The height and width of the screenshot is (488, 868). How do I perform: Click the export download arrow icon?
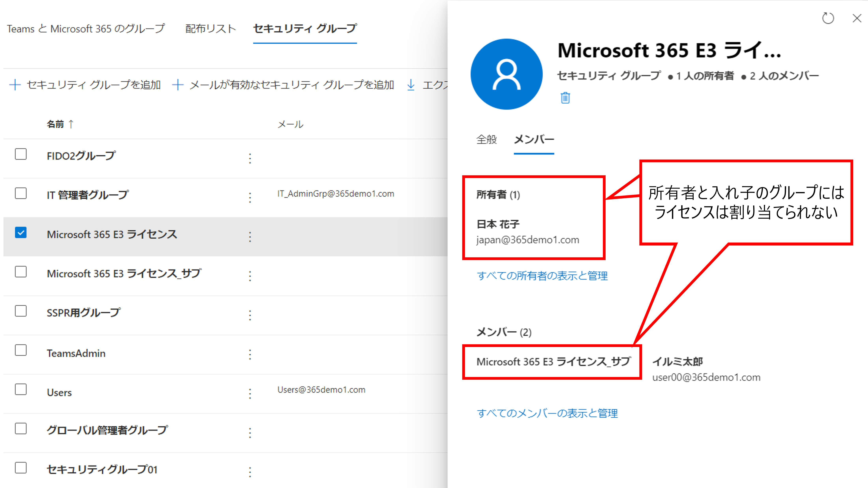coord(411,85)
